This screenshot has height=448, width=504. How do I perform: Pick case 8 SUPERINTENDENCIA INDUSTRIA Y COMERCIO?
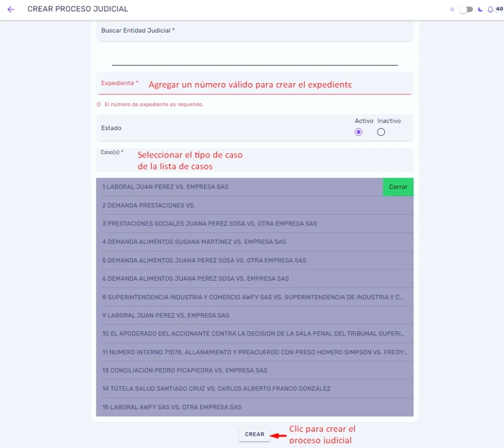pyautogui.click(x=254, y=297)
